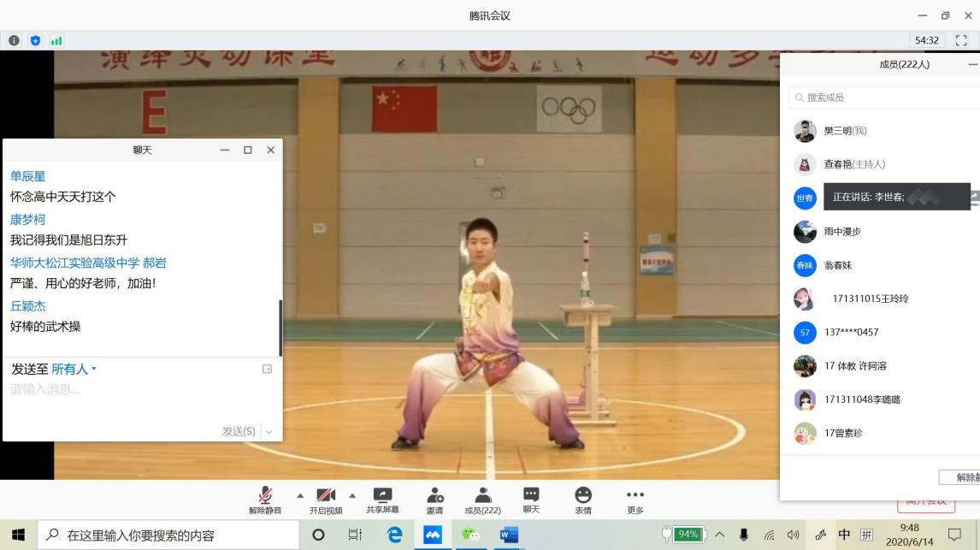The width and height of the screenshot is (980, 550).
Task: Toggle the 成员(222) members panel
Action: pyautogui.click(x=482, y=500)
